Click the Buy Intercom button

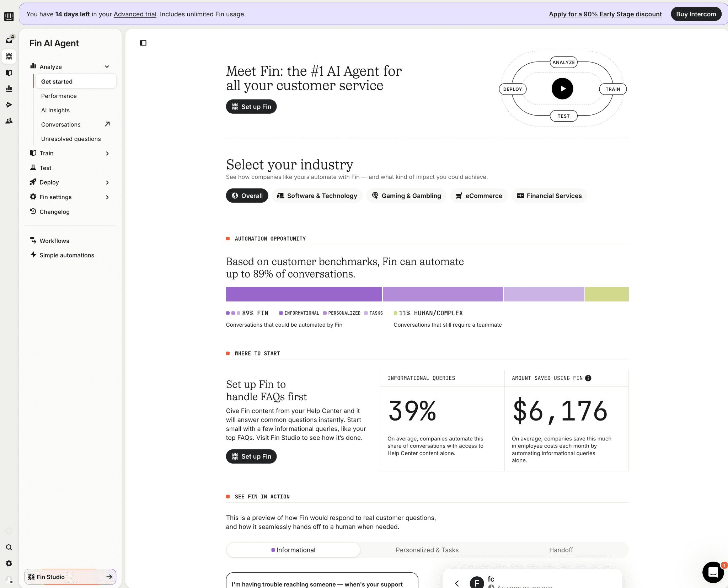point(696,14)
